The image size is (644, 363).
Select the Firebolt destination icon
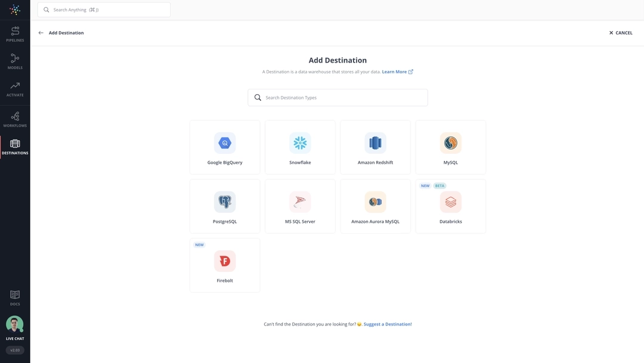pyautogui.click(x=225, y=260)
